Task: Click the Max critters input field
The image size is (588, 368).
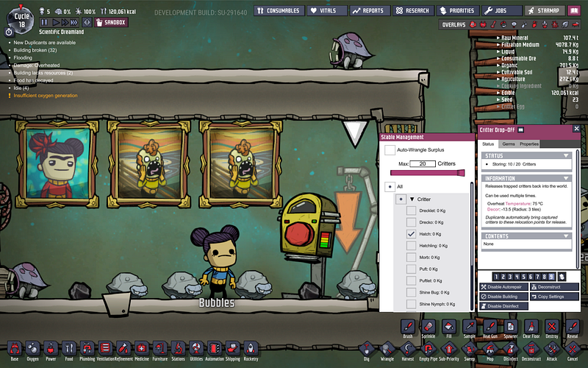Action: (423, 163)
